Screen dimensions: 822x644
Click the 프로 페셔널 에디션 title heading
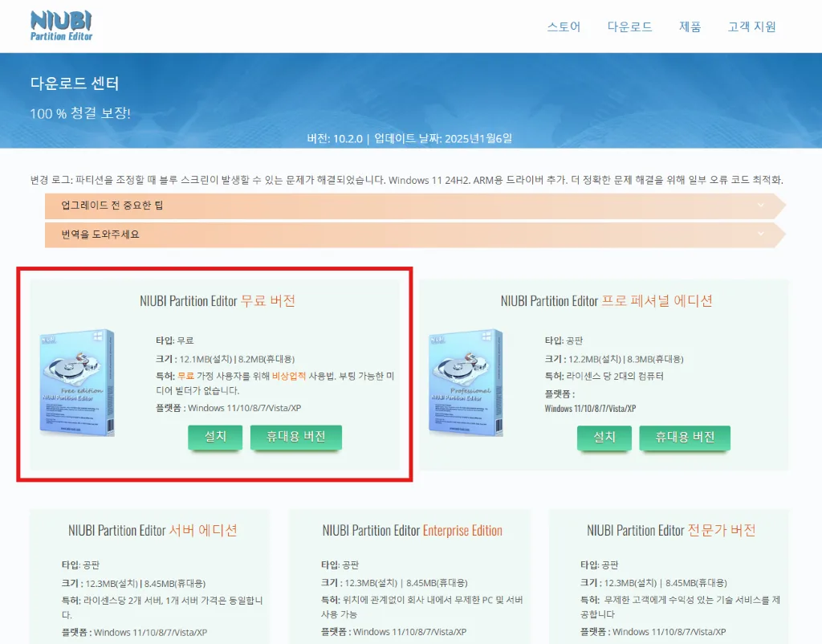pyautogui.click(x=606, y=301)
